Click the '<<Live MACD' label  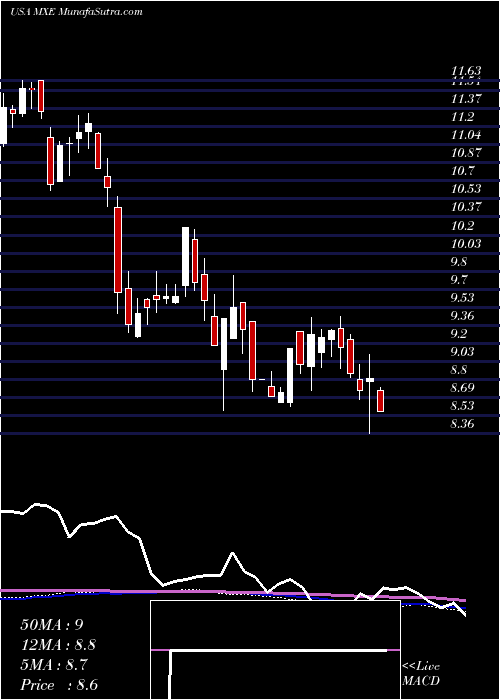[x=421, y=674]
